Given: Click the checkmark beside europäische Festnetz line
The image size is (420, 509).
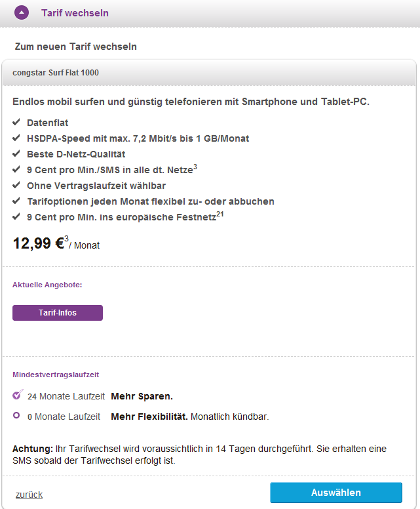Looking at the screenshot, I should [16, 217].
